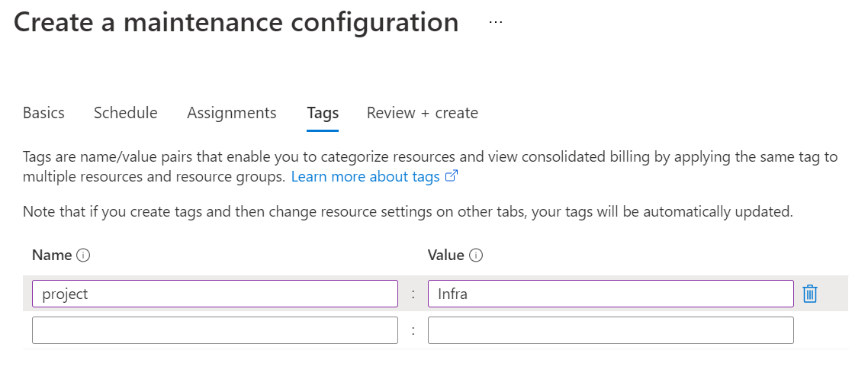Image resolution: width=868 pixels, height=389 pixels.
Task: Click the external link icon after Learn more
Action: coord(452,177)
